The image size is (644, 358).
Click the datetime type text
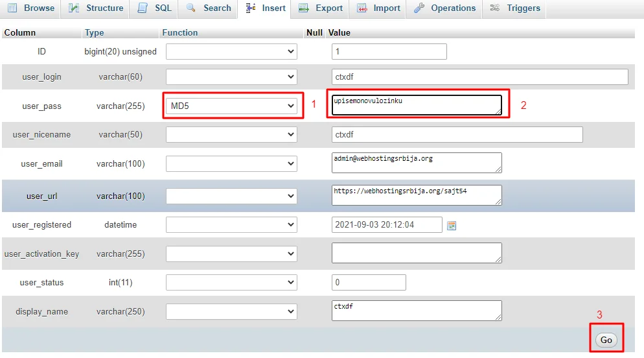click(x=121, y=225)
